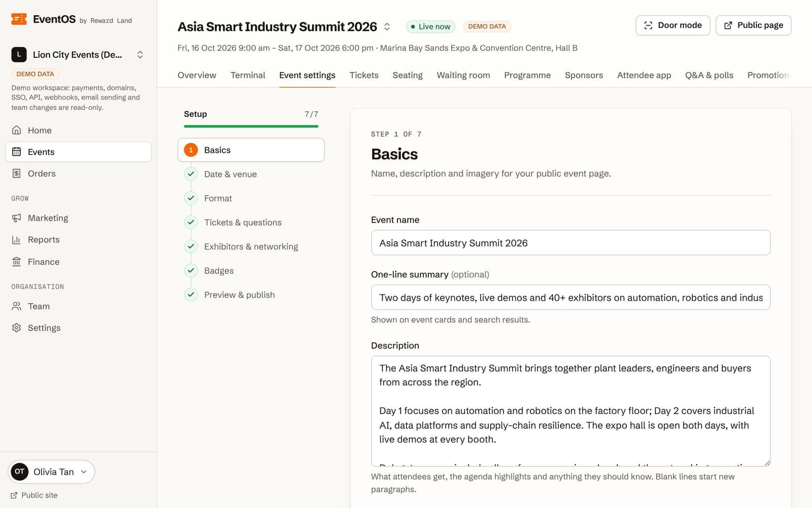Open the Marketing section
Viewport: 812px width, 508px height.
pyautogui.click(x=78, y=218)
